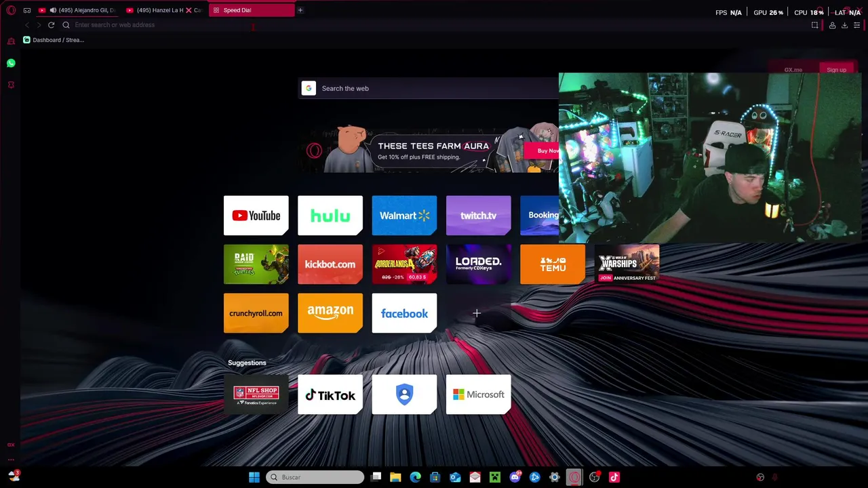Open the Mail envelope taskbar icon
Viewport: 868px width, 488px height.
click(475, 477)
